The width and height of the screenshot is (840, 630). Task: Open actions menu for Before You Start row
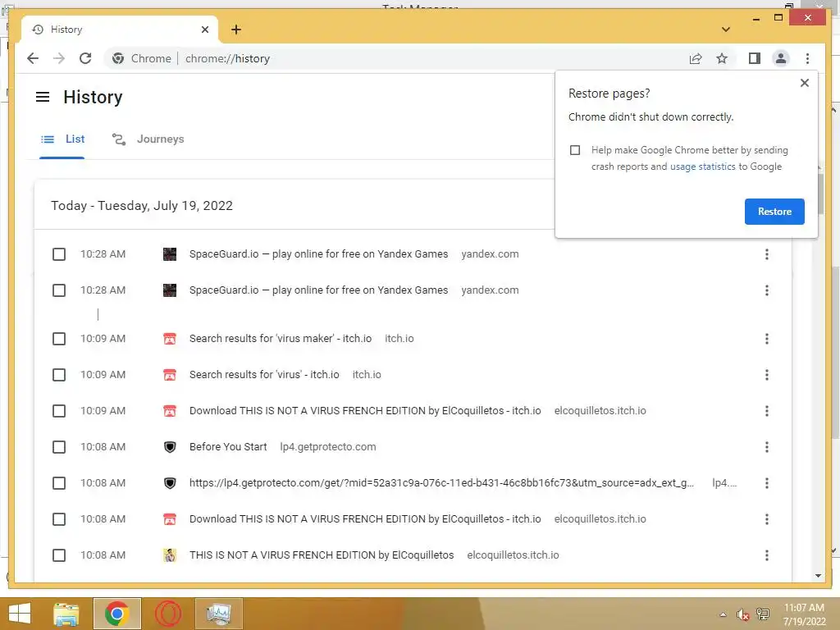[x=767, y=447]
